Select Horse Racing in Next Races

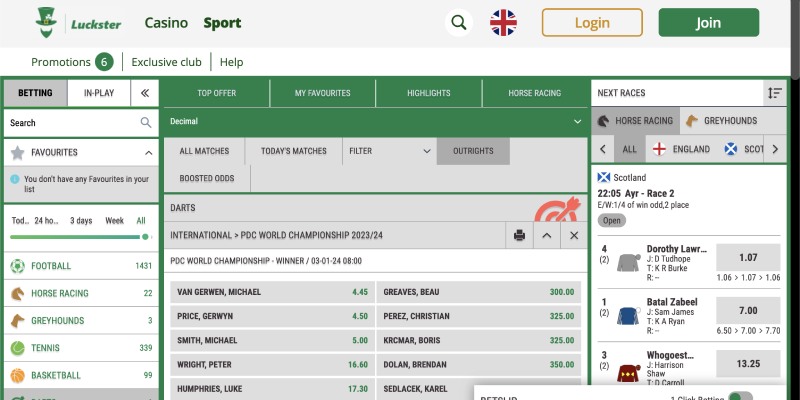tap(635, 121)
